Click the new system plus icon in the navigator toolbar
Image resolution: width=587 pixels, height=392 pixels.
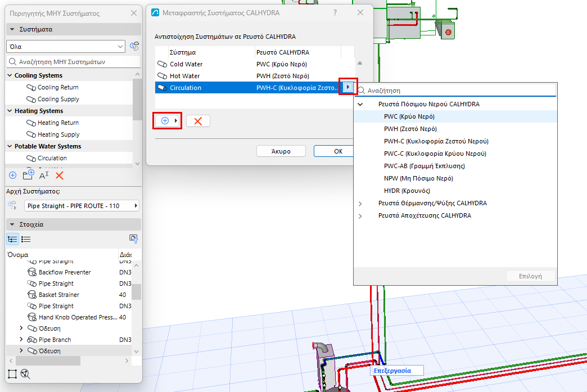[x=13, y=175]
